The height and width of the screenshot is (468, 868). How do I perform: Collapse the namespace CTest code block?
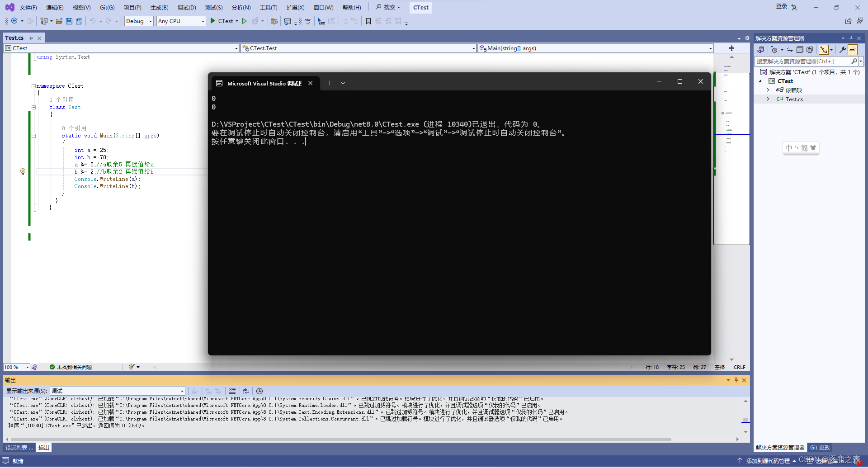click(33, 86)
